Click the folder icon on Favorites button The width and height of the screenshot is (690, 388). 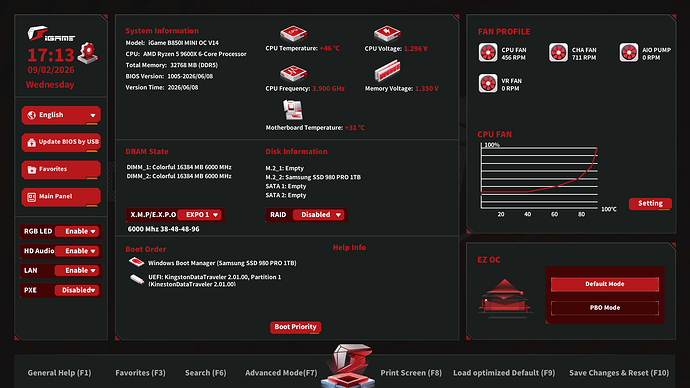[x=32, y=169]
